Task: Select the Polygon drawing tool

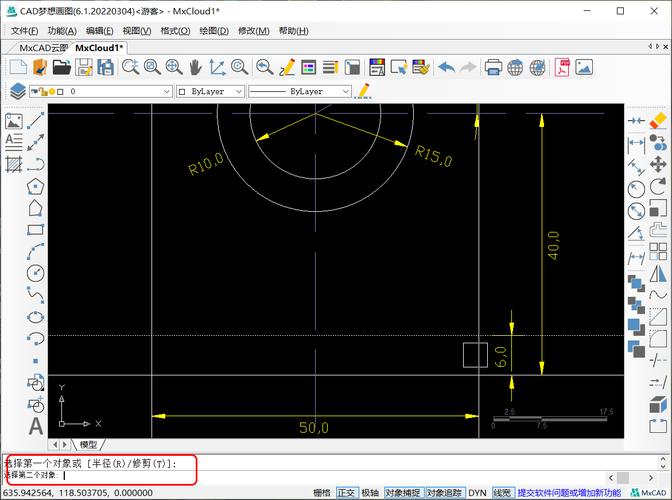Action: pos(36,186)
